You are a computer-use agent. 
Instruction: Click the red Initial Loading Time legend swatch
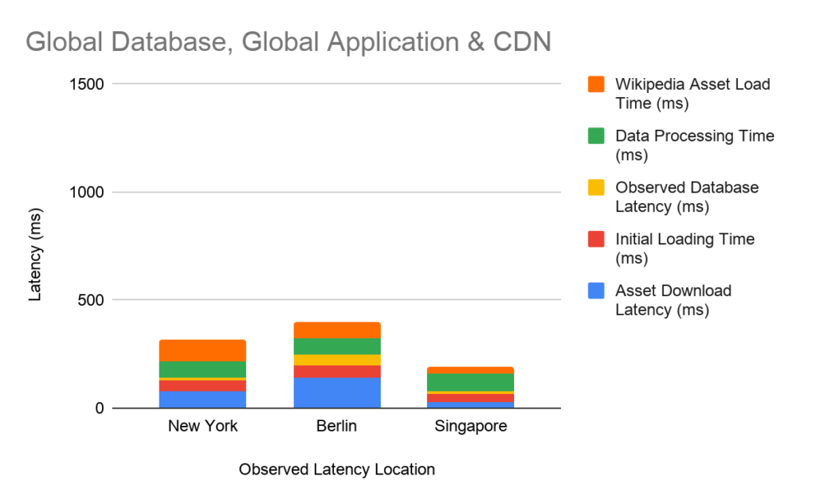[596, 239]
